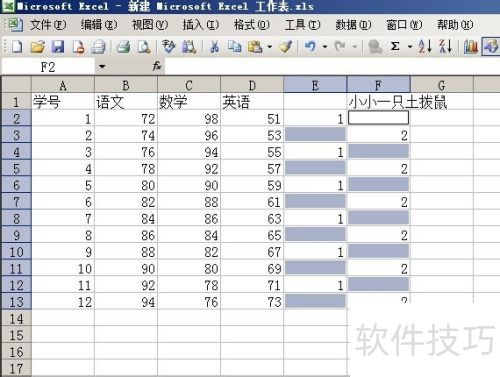Expand the Paste options dropdown arrow
This screenshot has height=377, width=500.
click(269, 47)
